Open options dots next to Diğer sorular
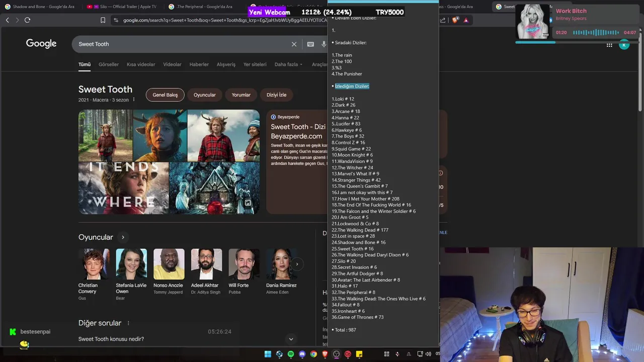This screenshot has height=362, width=644. click(128, 323)
